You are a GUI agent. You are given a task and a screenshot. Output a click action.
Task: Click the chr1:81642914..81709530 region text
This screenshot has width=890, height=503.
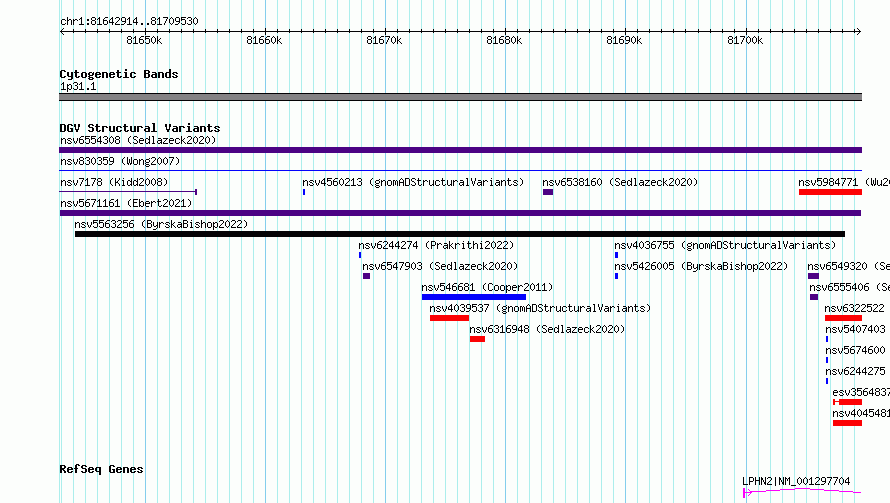tap(129, 21)
